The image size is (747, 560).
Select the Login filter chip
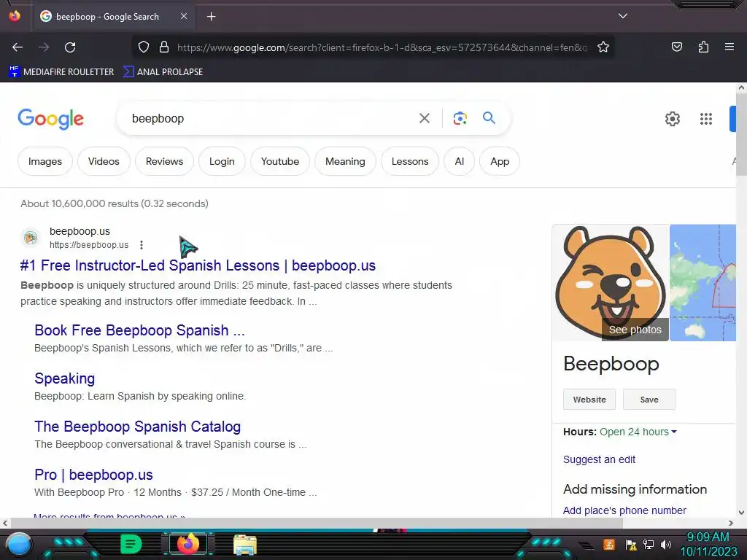click(x=222, y=161)
